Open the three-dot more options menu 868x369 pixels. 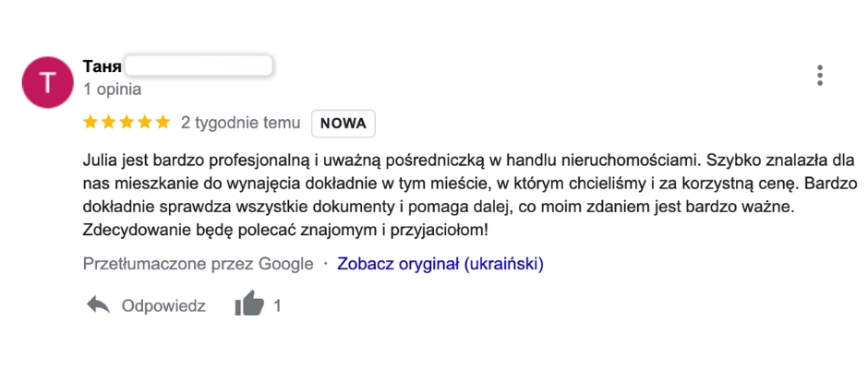click(820, 76)
